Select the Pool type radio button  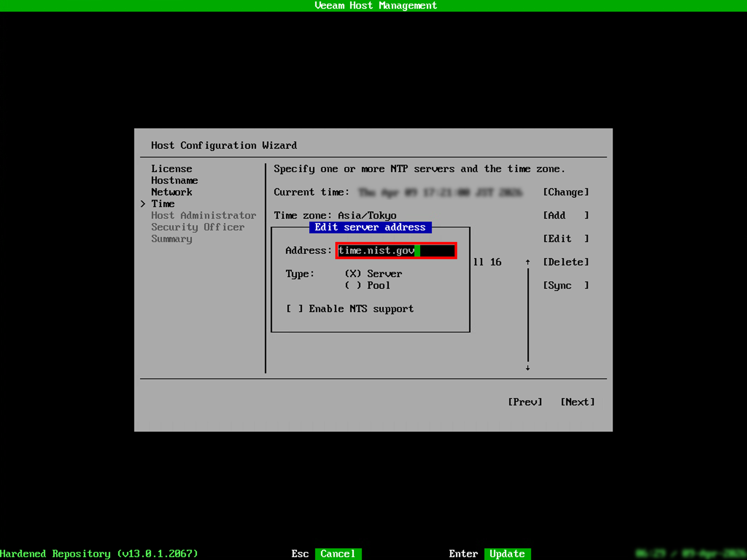pyautogui.click(x=353, y=285)
